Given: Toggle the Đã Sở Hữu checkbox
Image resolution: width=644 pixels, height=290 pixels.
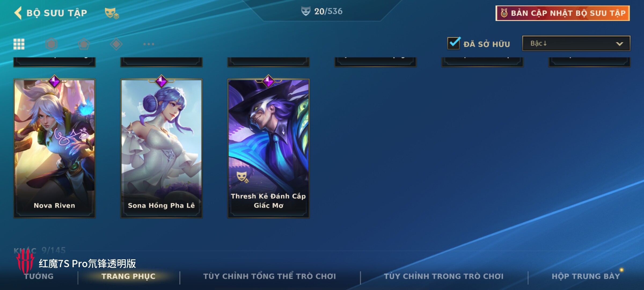Looking at the screenshot, I should tap(454, 43).
